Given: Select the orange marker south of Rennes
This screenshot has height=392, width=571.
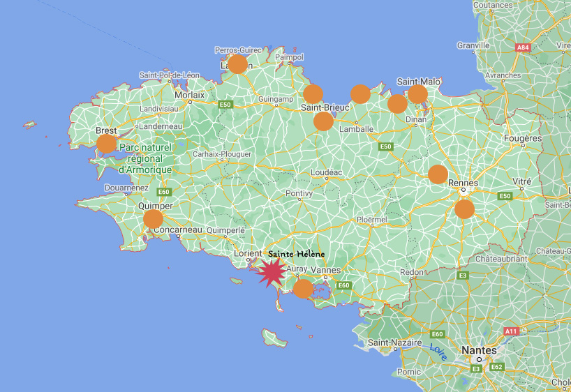Looking at the screenshot, I should (464, 209).
